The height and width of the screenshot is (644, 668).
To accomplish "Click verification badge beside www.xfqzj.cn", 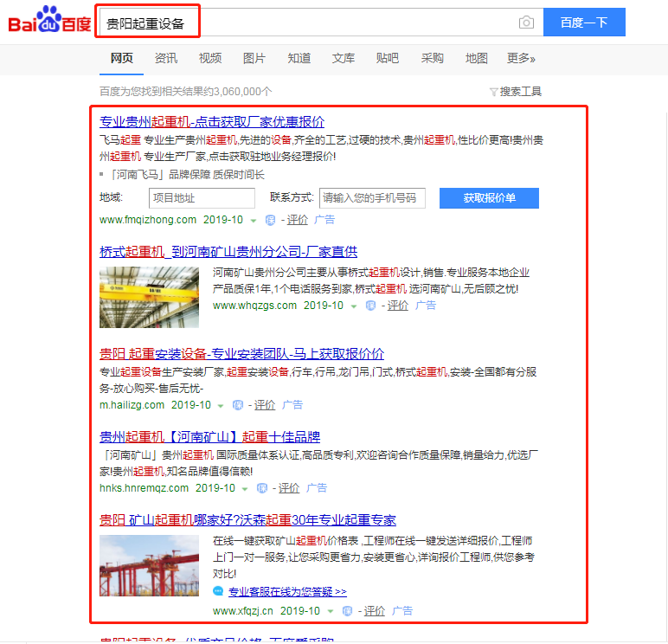I will 348,611.
